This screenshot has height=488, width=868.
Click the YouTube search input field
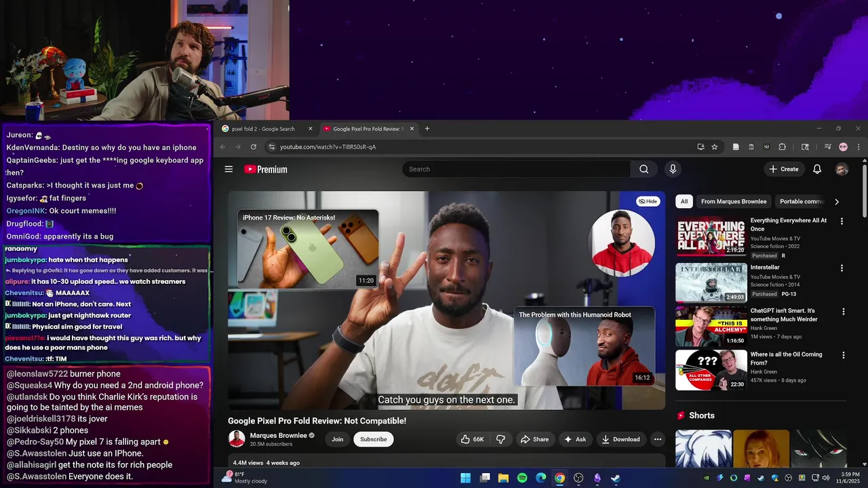click(x=516, y=169)
